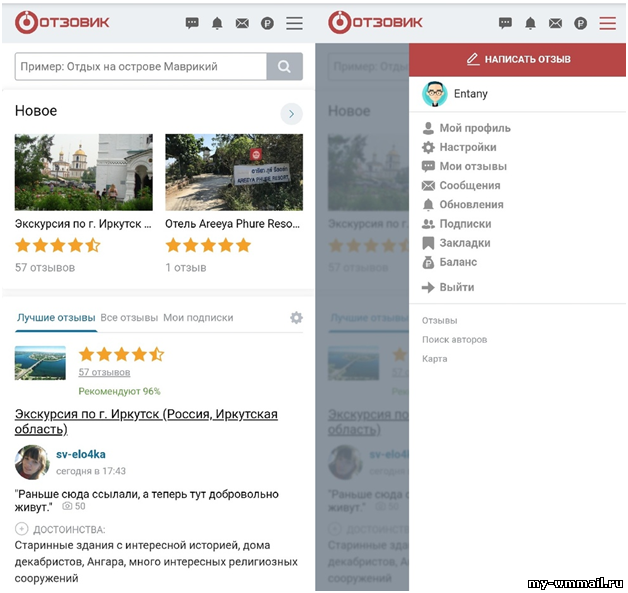The height and width of the screenshot is (593, 628).
Task: Click search field with Маврикий example text
Action: point(141,66)
